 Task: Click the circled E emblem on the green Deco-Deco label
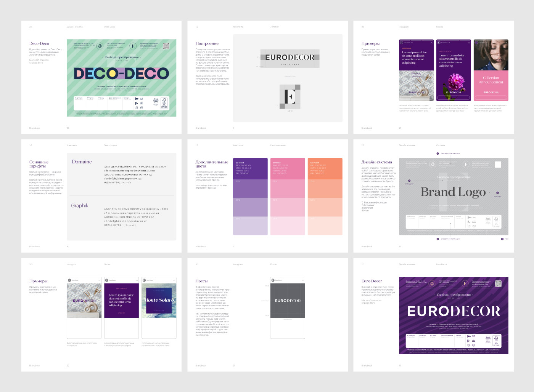(x=133, y=46)
